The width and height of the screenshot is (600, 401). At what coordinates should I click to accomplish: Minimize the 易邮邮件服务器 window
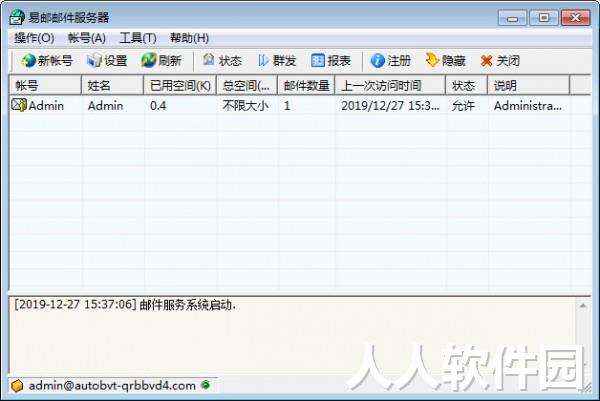[512, 18]
